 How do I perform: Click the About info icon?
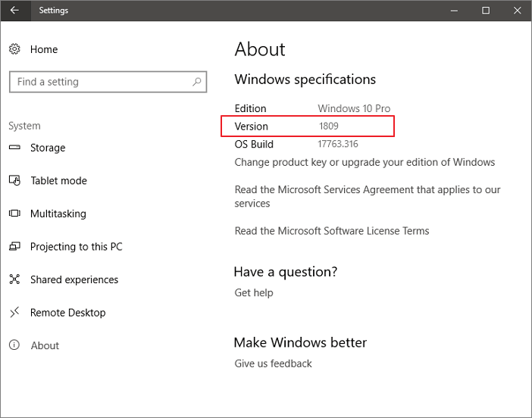[14, 345]
